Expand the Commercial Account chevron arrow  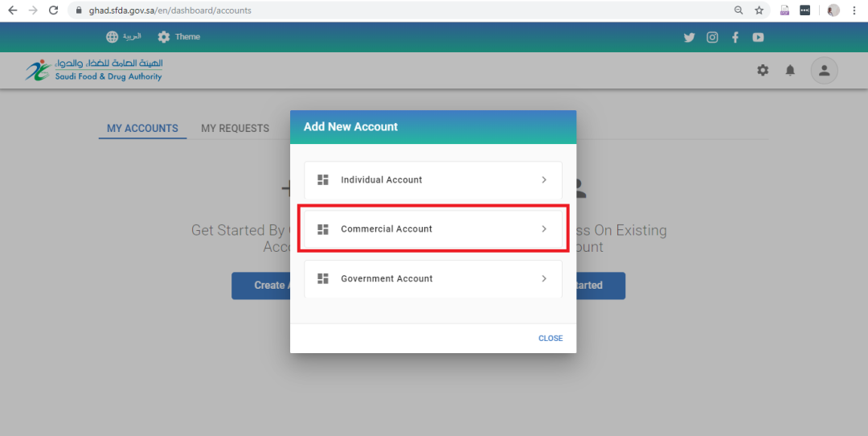pyautogui.click(x=544, y=228)
